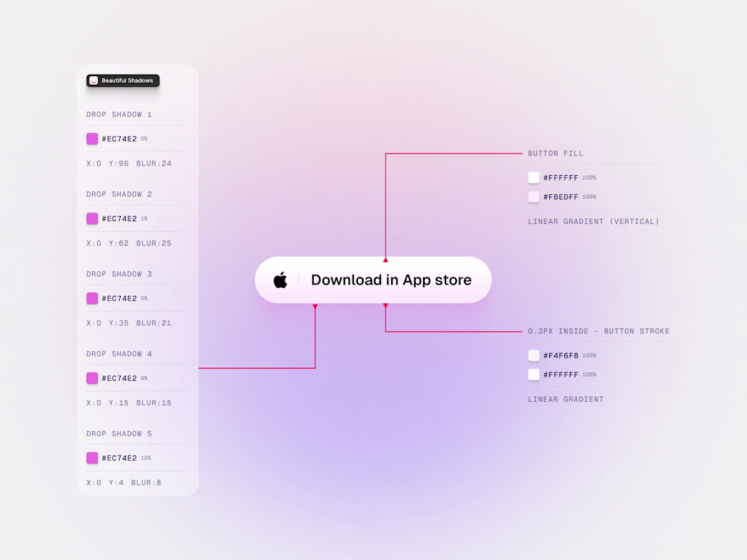Select the Drop Shadow 5 color swatch
This screenshot has height=560, width=747.
(x=92, y=458)
